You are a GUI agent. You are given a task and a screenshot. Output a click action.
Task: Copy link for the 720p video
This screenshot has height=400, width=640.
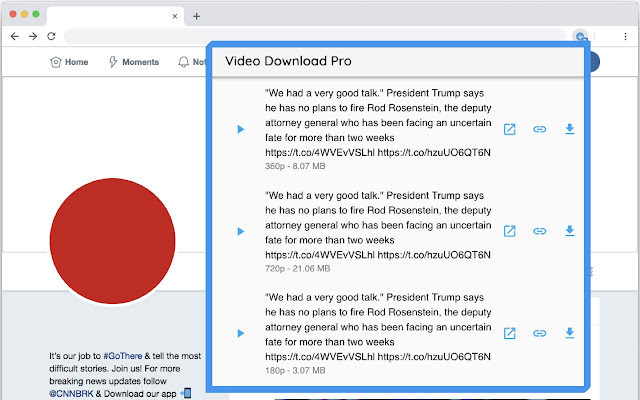pyautogui.click(x=540, y=231)
